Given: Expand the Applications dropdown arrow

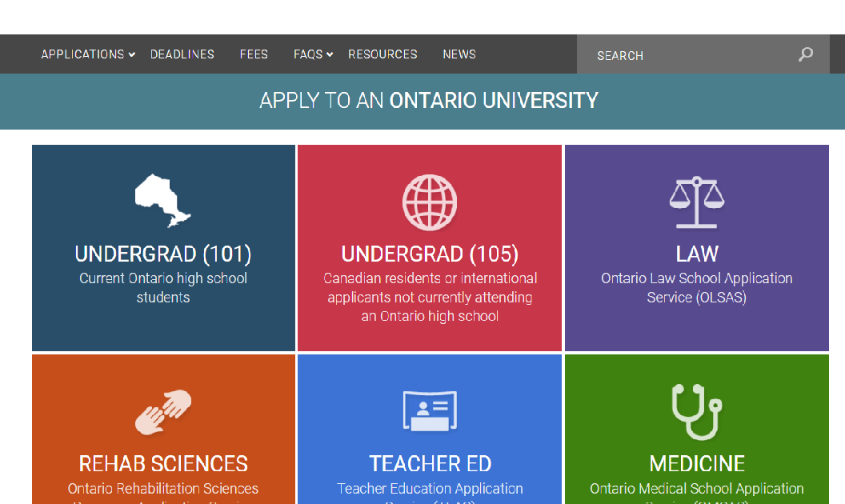Looking at the screenshot, I should tap(131, 54).
